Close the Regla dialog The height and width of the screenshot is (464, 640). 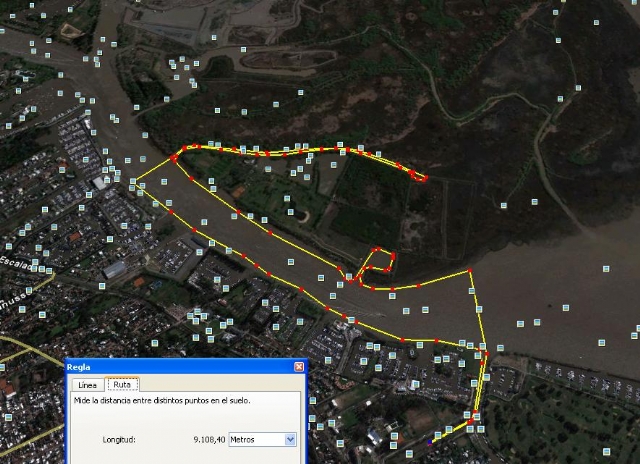[x=299, y=366]
